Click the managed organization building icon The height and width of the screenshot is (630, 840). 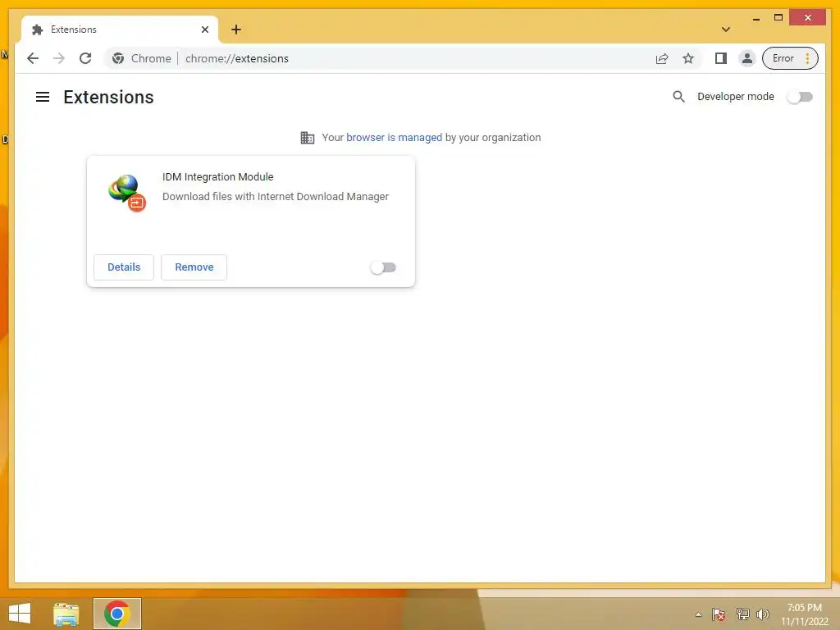tap(308, 138)
